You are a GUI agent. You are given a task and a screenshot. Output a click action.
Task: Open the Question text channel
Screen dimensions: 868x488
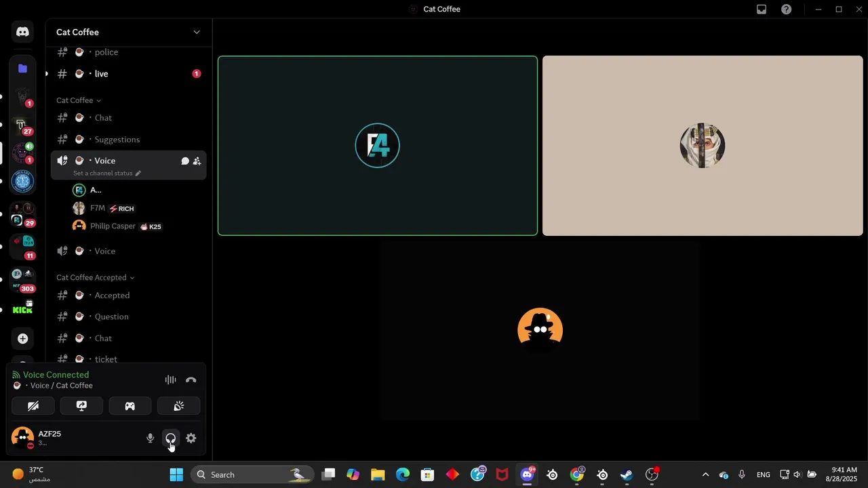click(x=128, y=317)
